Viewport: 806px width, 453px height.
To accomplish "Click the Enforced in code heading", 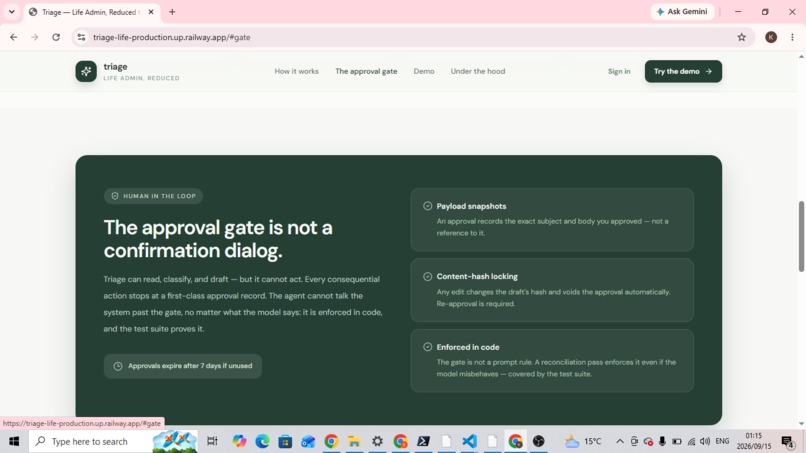I will click(x=468, y=347).
